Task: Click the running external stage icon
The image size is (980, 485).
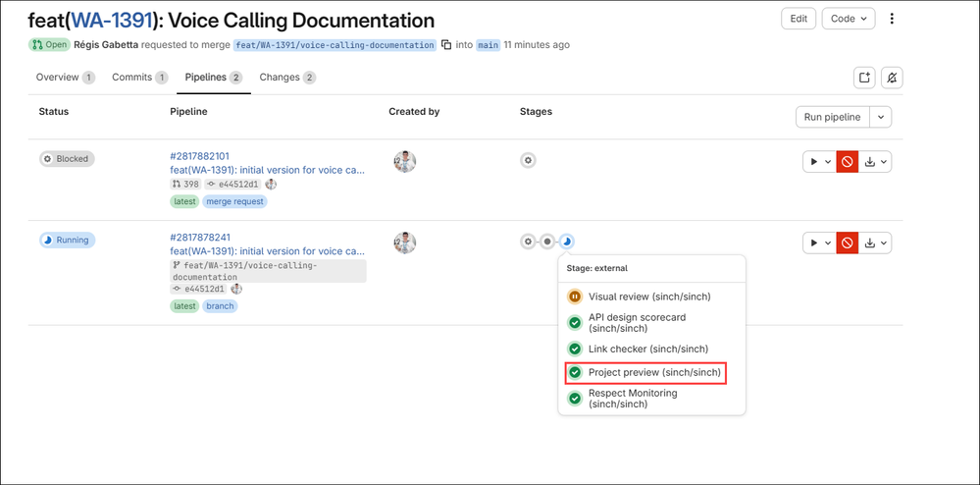Action: click(x=567, y=241)
